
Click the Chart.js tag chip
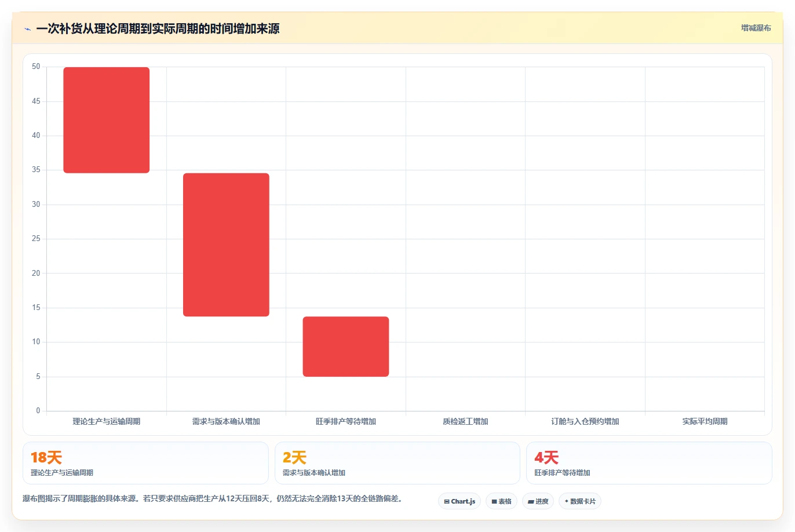point(460,501)
